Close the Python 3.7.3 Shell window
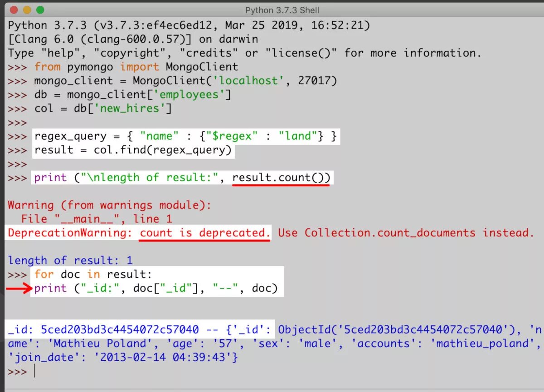This screenshot has height=392, width=544. click(14, 10)
